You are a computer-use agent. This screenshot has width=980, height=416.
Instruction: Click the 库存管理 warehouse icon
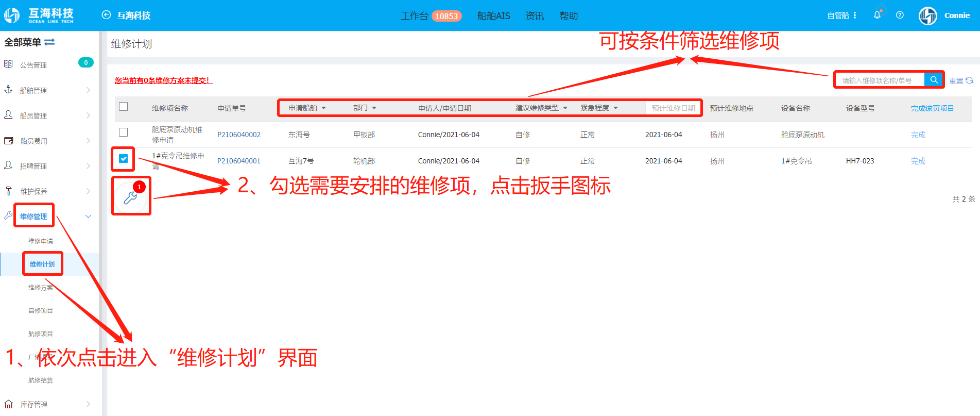pyautogui.click(x=8, y=404)
